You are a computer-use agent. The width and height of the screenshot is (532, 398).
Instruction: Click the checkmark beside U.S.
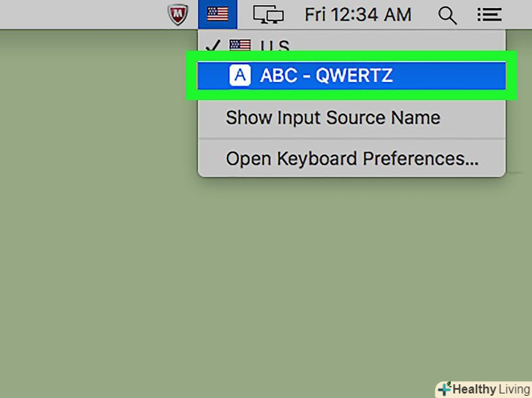click(x=212, y=45)
